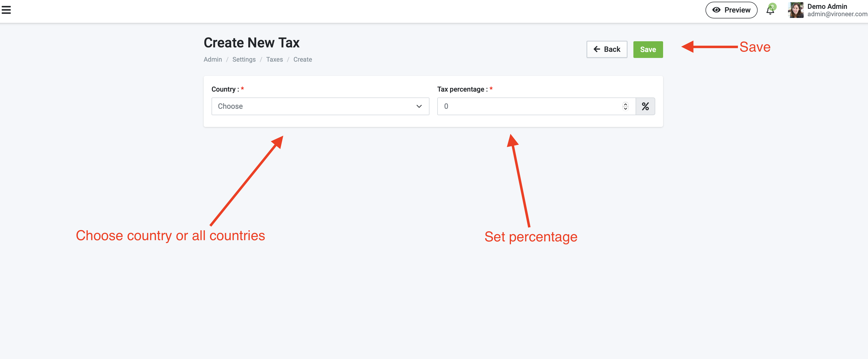Open the hamburger sidebar menu
Viewport: 868px width, 359px height.
[6, 10]
